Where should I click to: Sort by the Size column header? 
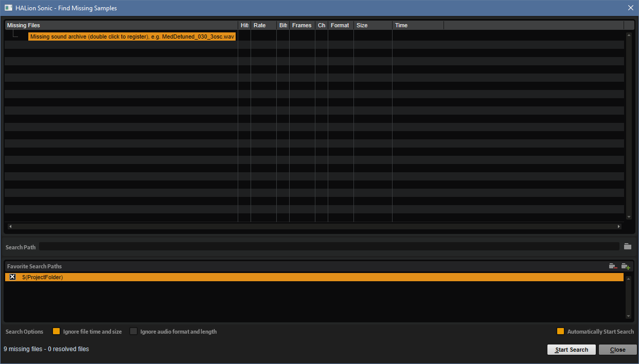[373, 25]
